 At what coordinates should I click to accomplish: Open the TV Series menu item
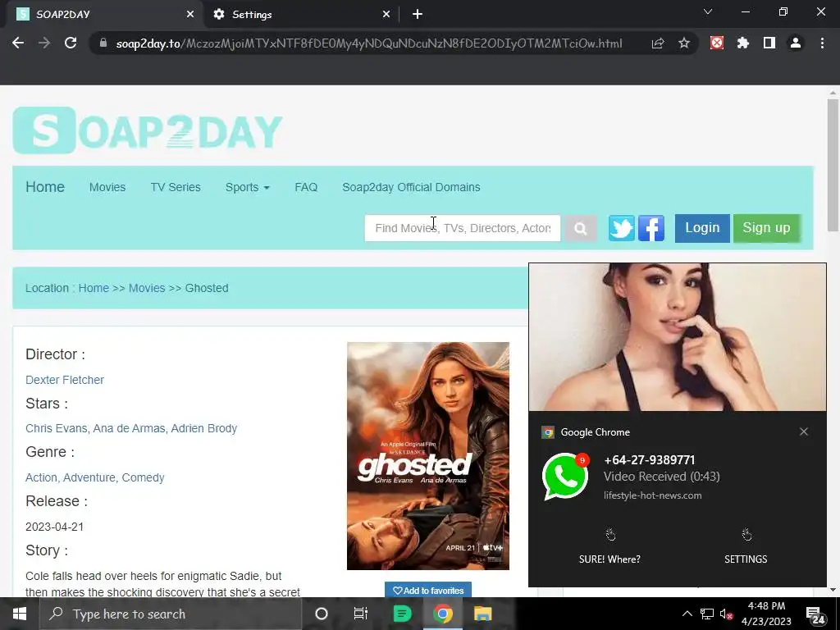[176, 187]
